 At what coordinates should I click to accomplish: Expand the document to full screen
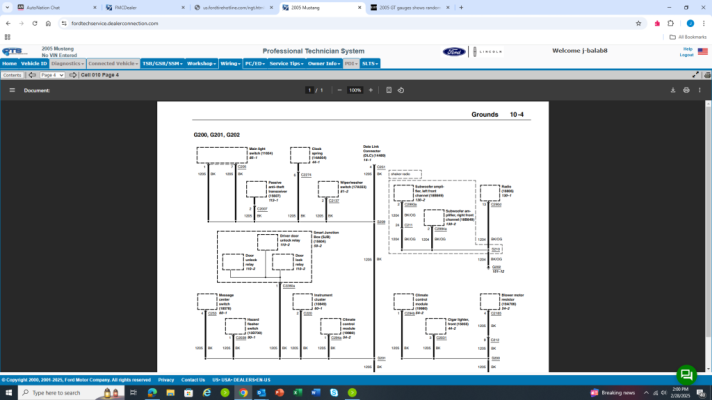click(696, 75)
